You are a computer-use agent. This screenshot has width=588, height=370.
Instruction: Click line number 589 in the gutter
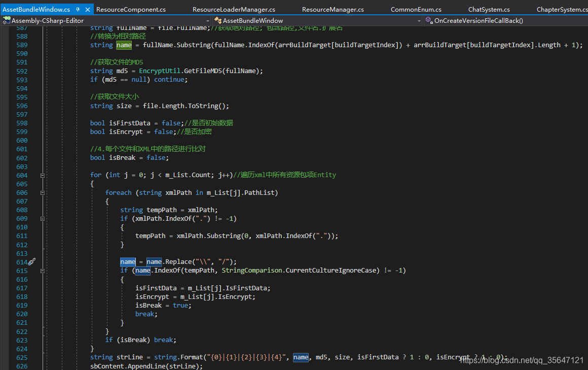coord(22,45)
